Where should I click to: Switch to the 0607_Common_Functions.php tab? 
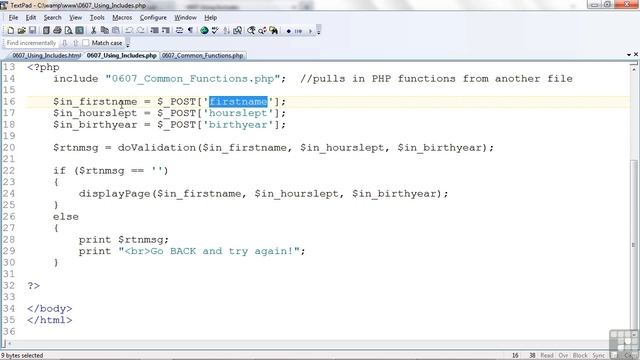(x=202, y=56)
